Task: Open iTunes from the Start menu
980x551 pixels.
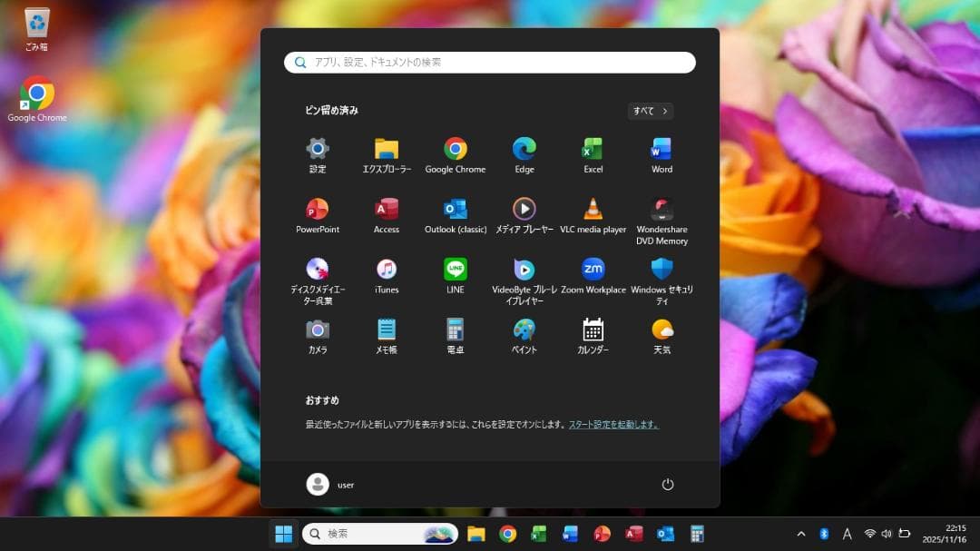Action: coord(386,270)
